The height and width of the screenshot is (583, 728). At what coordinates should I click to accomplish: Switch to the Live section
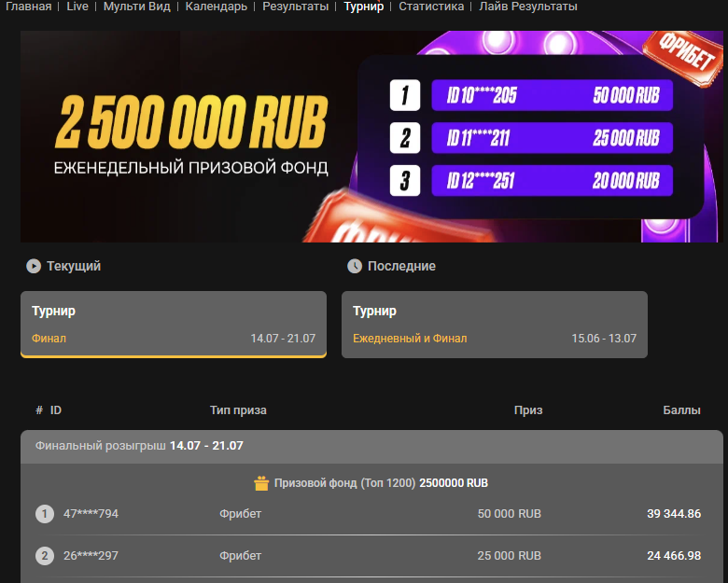[x=77, y=7]
